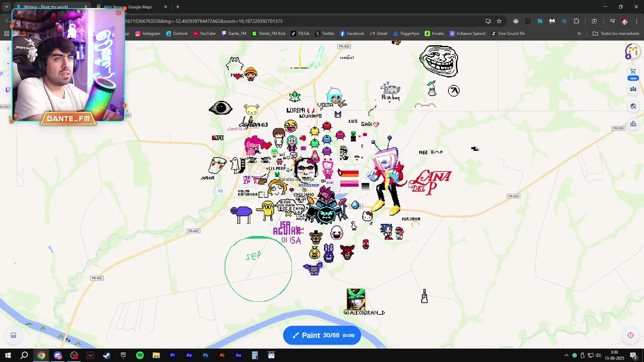Switch to the Google Maps tab

[132, 7]
